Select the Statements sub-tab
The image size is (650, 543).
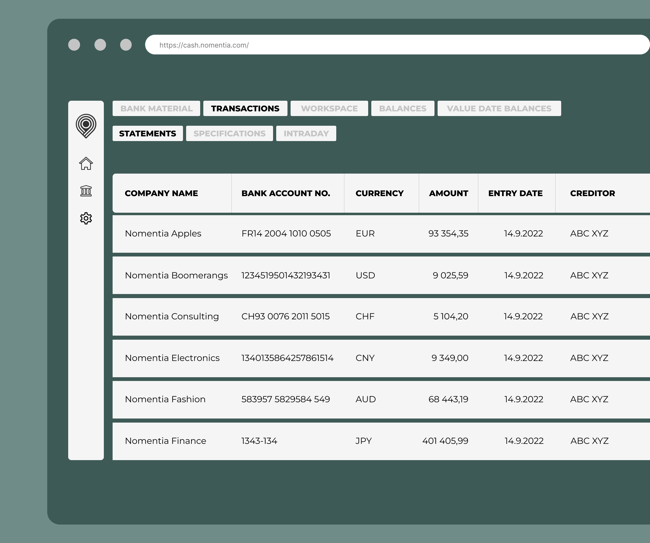(x=148, y=133)
